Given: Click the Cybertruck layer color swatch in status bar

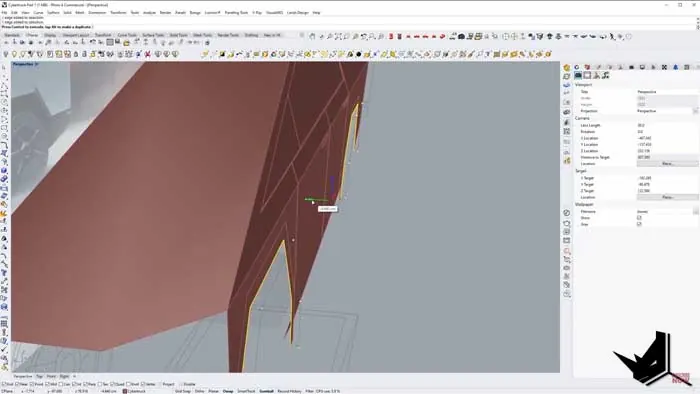Looking at the screenshot, I should point(125,391).
